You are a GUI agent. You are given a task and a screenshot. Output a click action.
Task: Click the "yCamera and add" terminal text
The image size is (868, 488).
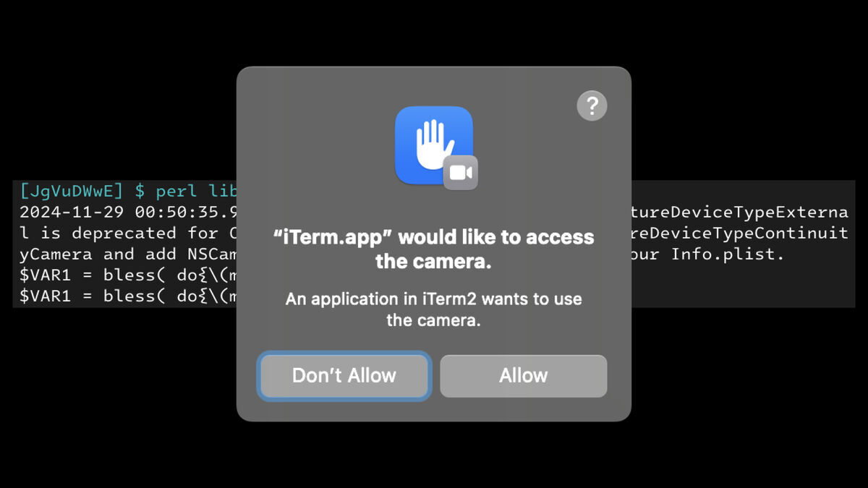tap(99, 254)
